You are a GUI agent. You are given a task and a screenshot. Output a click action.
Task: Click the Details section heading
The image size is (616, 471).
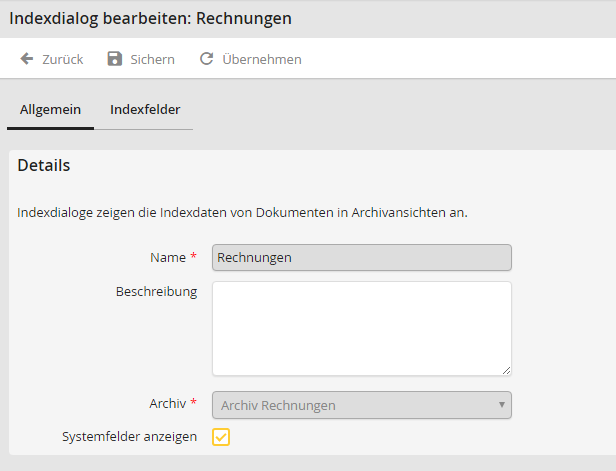44,166
